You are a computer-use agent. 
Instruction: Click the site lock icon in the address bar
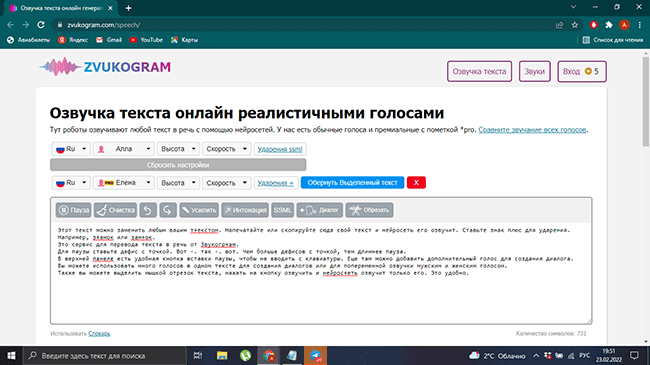(x=60, y=25)
